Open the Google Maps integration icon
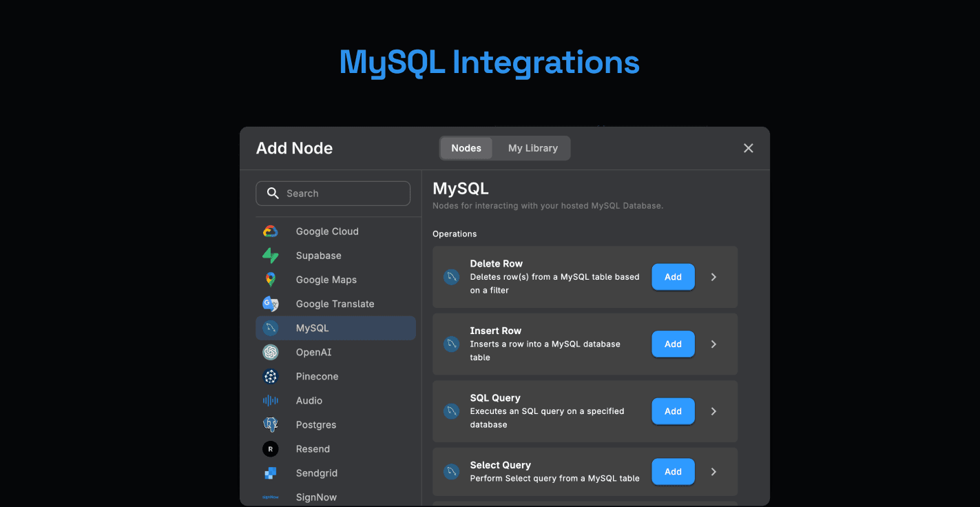This screenshot has height=507, width=980. coord(271,280)
